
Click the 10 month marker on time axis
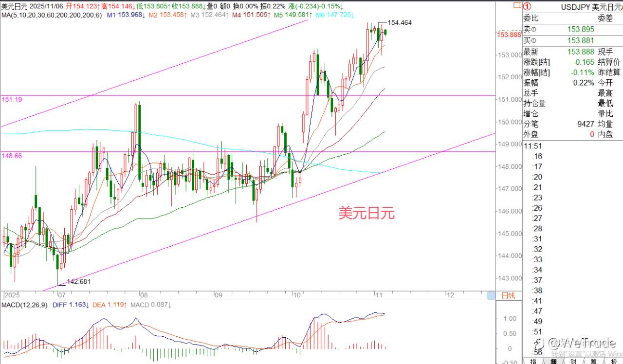pyautogui.click(x=297, y=295)
